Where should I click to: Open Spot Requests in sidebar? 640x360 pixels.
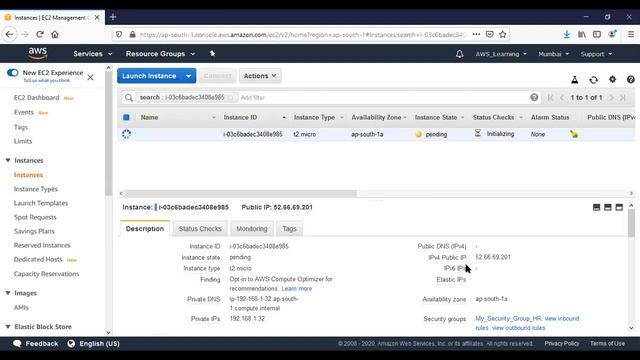pyautogui.click(x=35, y=217)
